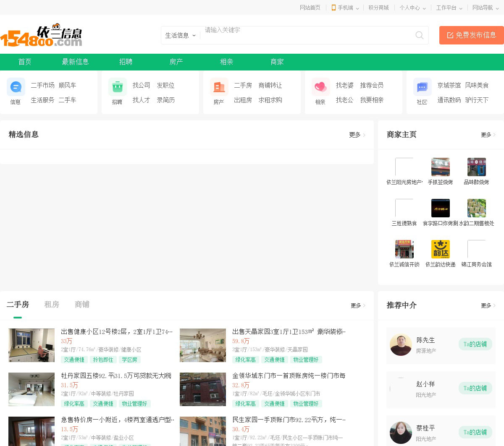This screenshot has height=446, width=504.
Task: Click the green 招聘 briefcase icon
Action: (117, 87)
